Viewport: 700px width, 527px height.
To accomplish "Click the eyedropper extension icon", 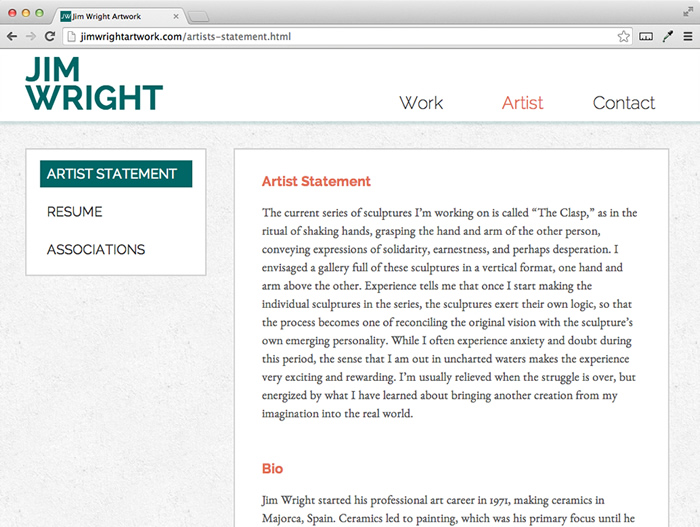I will (x=666, y=36).
